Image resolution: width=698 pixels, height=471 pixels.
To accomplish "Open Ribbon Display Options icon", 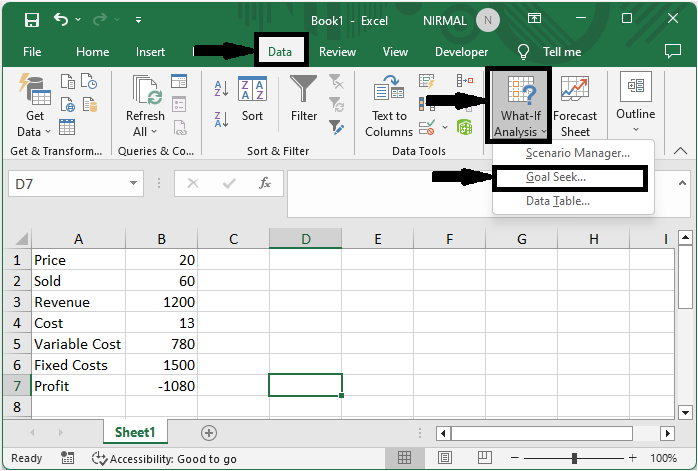I will coord(534,18).
